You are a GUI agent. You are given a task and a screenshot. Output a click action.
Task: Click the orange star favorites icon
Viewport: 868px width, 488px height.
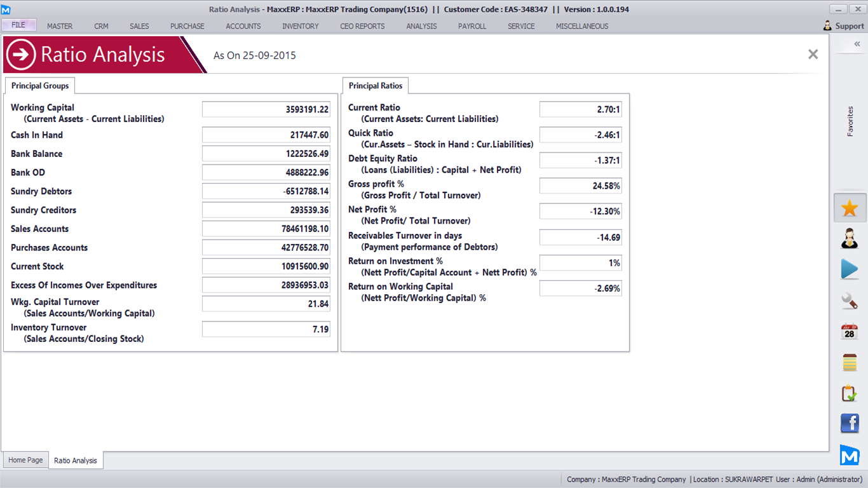[x=850, y=208]
